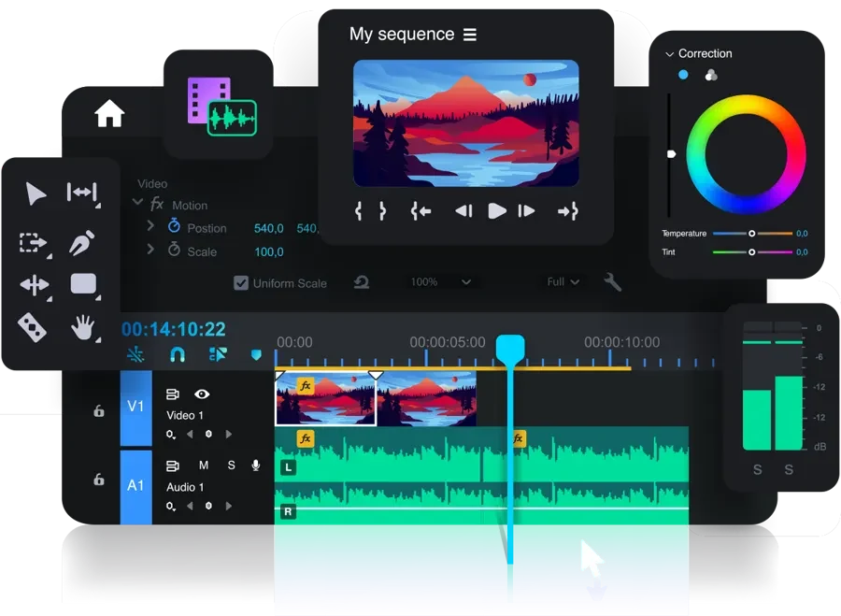The image size is (841, 616).
Task: Open the My sequence panel menu
Action: point(470,35)
